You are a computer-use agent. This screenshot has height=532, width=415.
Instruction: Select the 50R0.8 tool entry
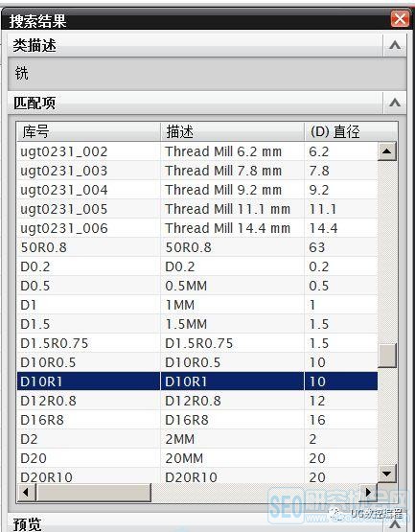tap(197, 247)
